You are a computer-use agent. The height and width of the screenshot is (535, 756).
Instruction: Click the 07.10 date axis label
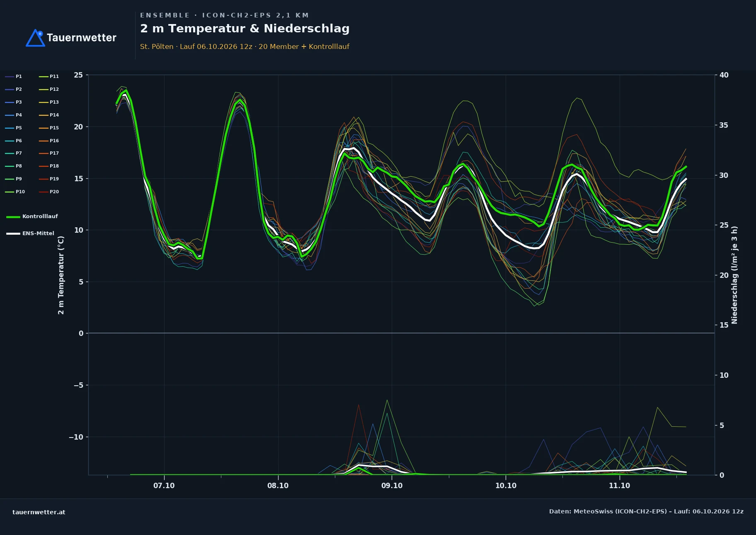point(164,486)
